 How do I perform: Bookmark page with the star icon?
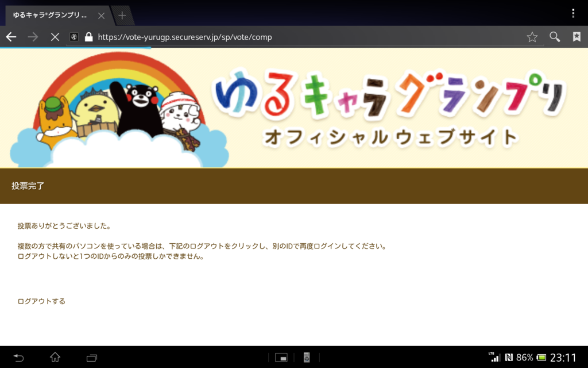(x=532, y=37)
